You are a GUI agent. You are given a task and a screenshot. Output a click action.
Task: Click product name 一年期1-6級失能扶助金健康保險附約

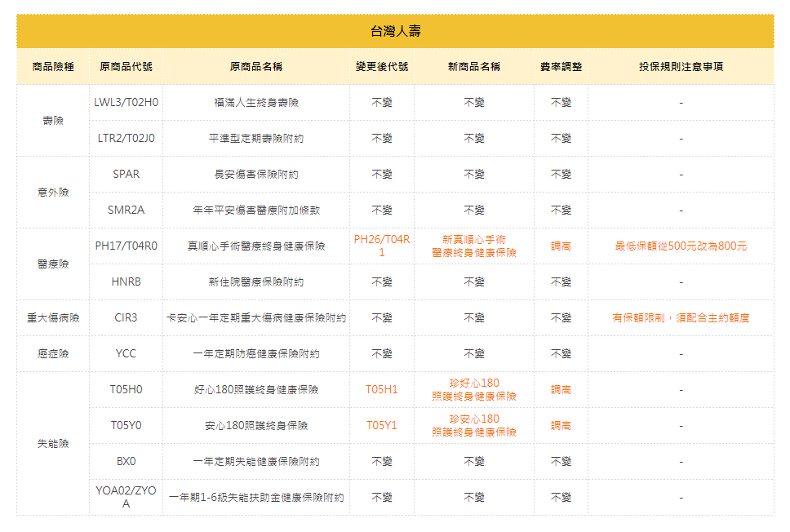(256, 497)
